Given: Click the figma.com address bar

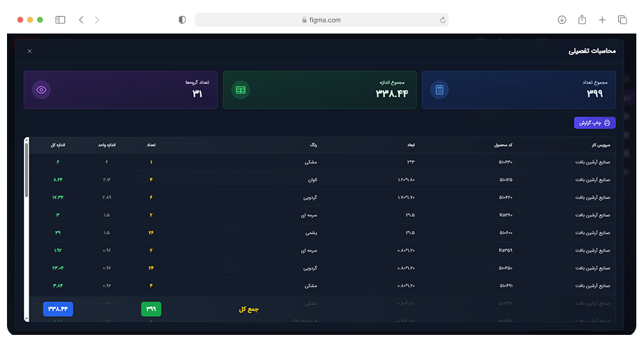Looking at the screenshot, I should pyautogui.click(x=322, y=20).
